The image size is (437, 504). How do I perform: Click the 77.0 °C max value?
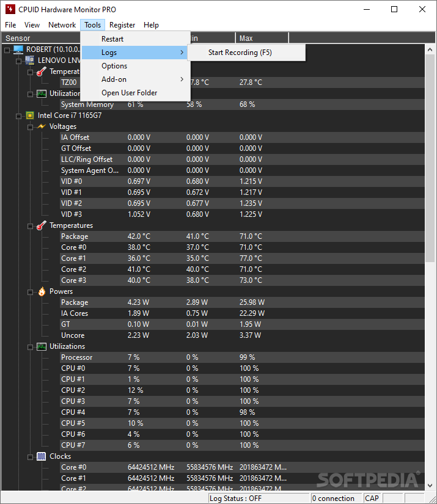251,258
